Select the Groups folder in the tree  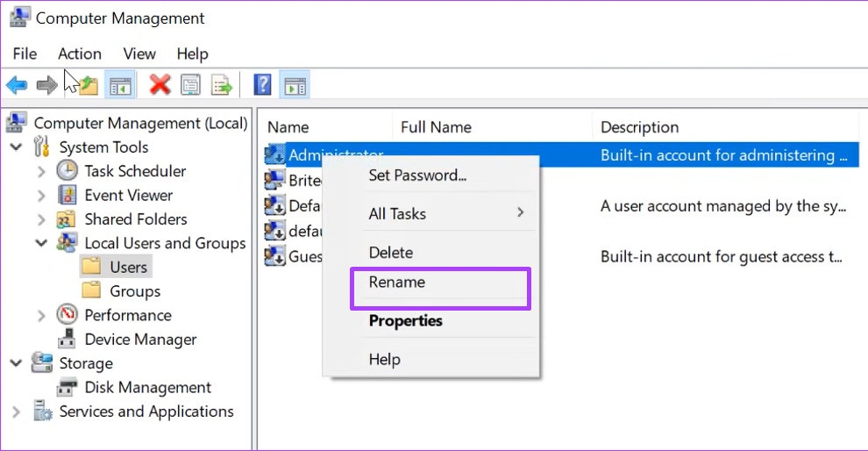(x=134, y=291)
